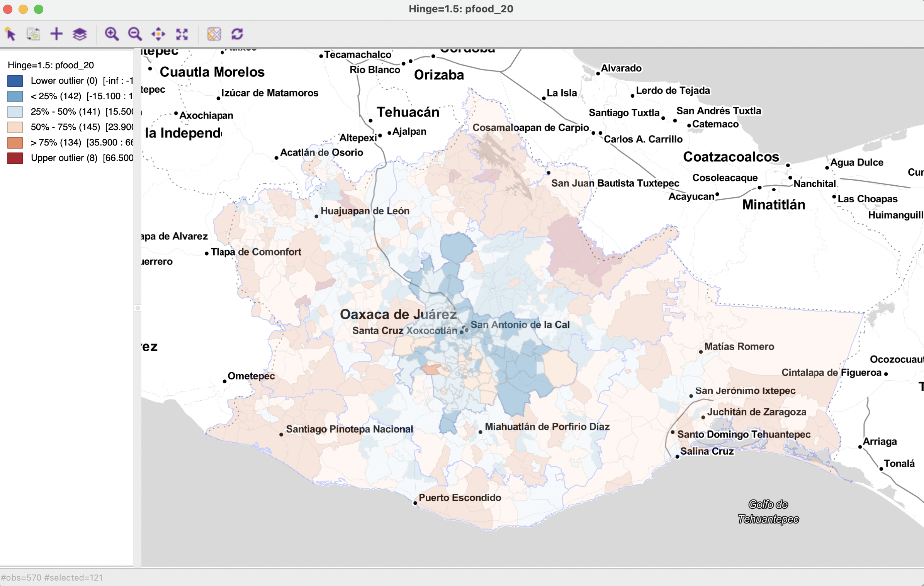Click the Tehuacán map label

point(408,112)
